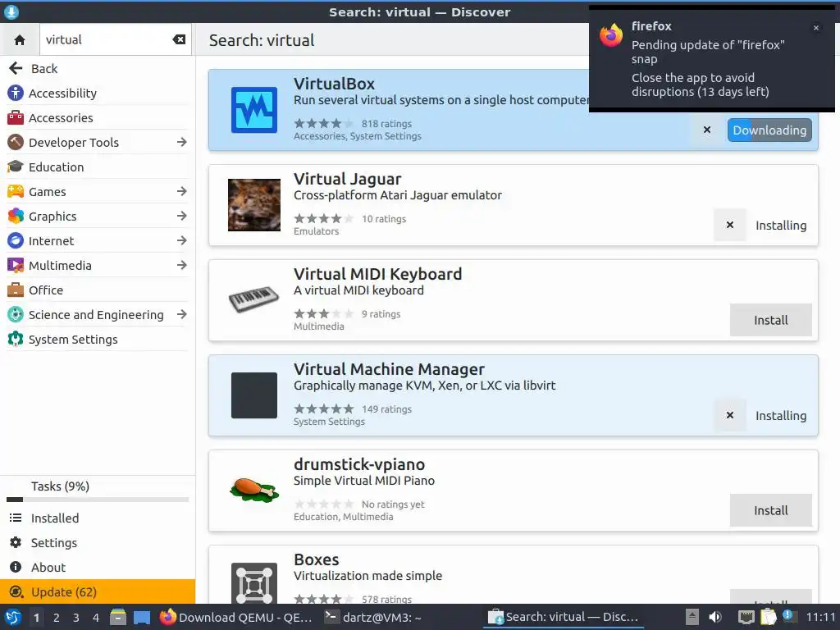Select Science and Engineering category

tap(96, 315)
